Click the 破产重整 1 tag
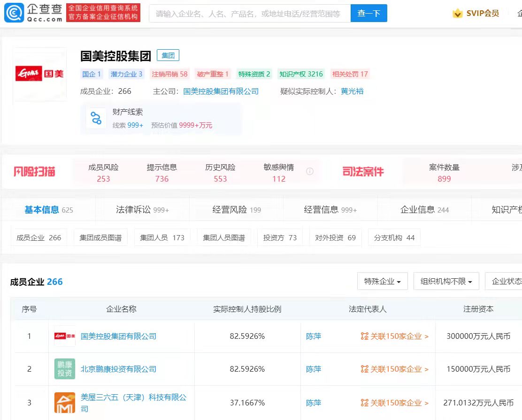 212,74
